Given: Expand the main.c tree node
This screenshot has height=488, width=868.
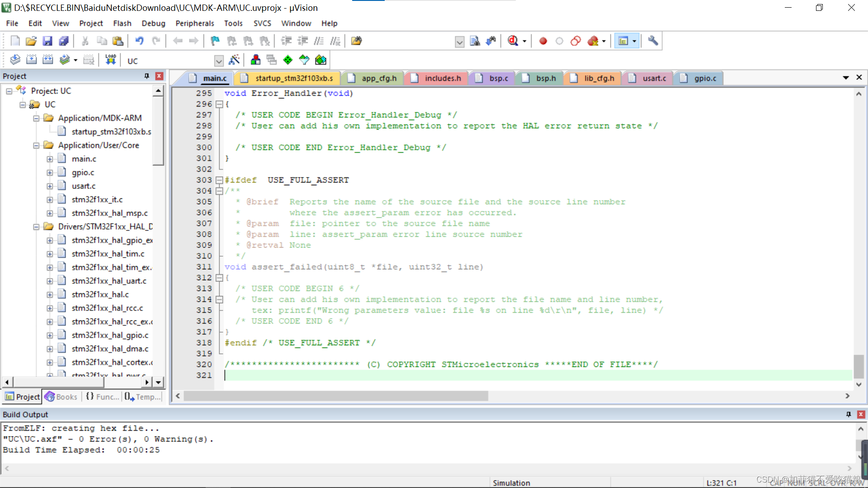Looking at the screenshot, I should (50, 159).
